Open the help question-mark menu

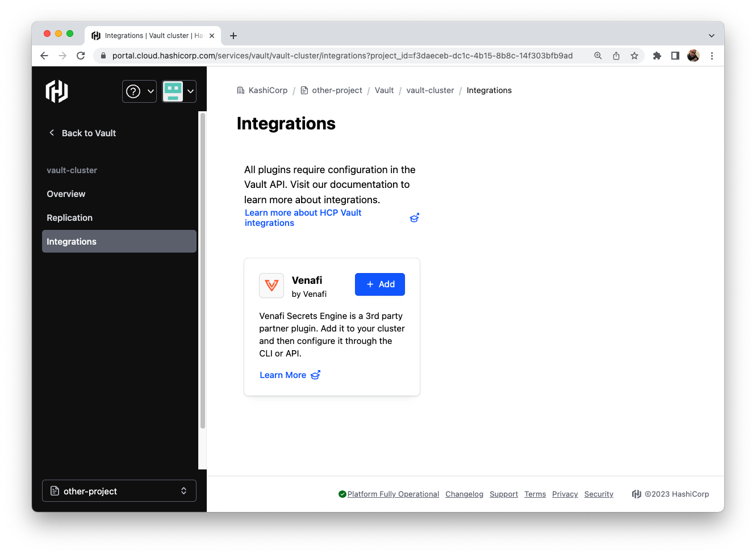pyautogui.click(x=139, y=91)
